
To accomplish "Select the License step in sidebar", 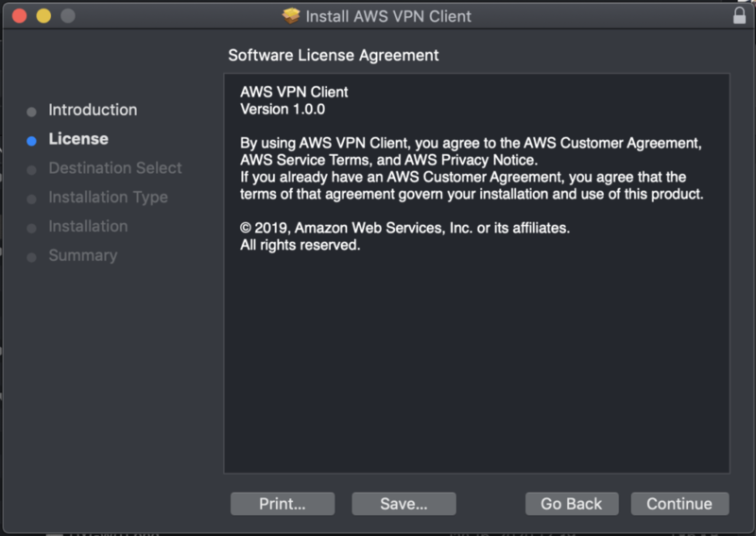I will (x=78, y=139).
